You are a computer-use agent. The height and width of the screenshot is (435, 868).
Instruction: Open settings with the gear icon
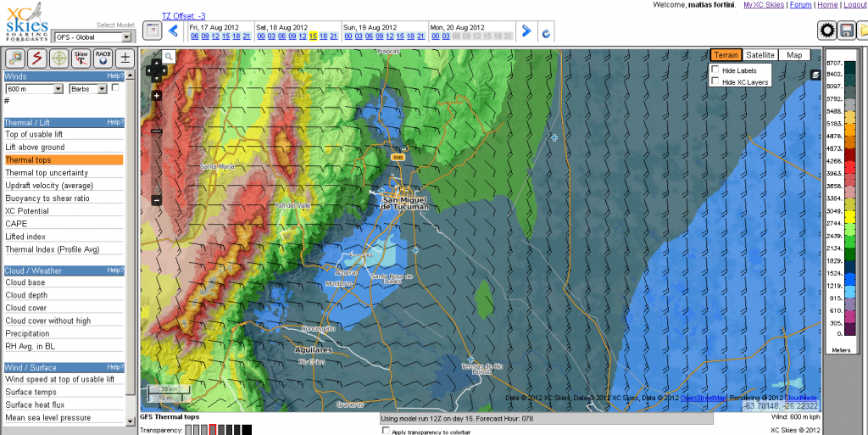(826, 31)
